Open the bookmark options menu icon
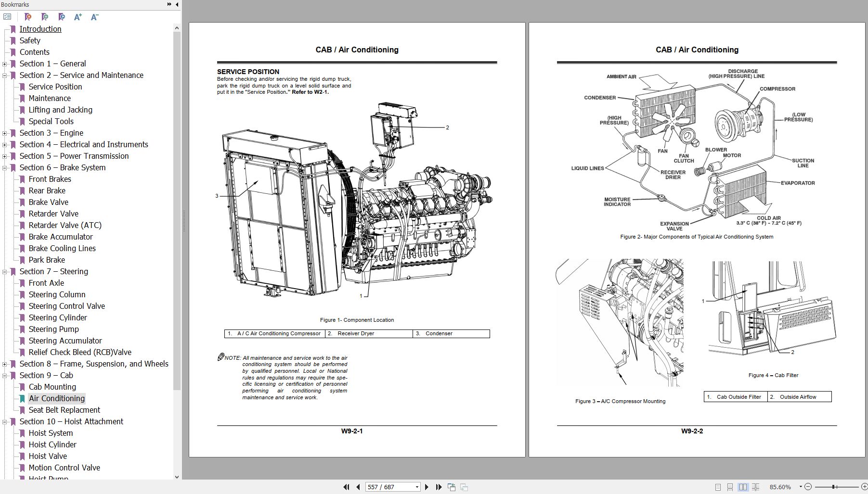The height and width of the screenshot is (494, 868). click(x=7, y=16)
